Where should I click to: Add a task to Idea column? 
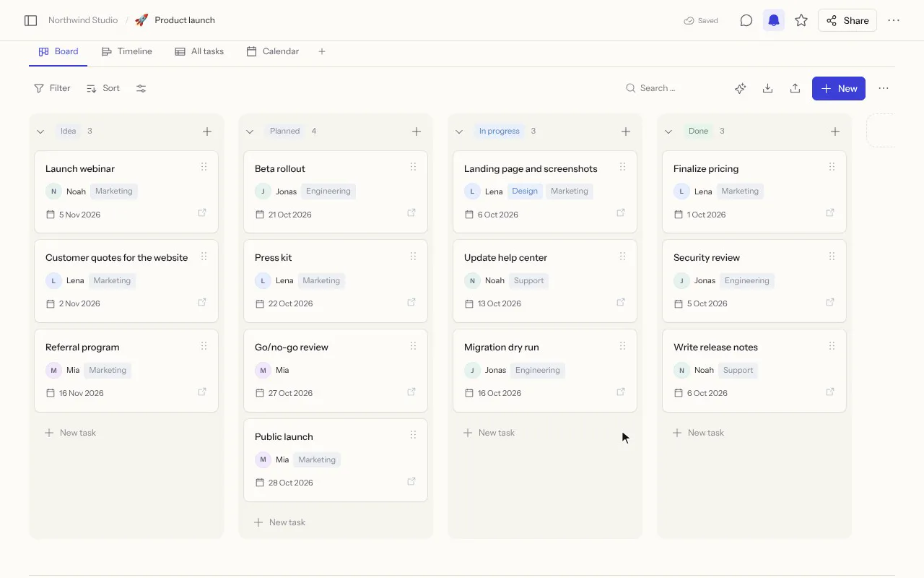[x=207, y=131]
